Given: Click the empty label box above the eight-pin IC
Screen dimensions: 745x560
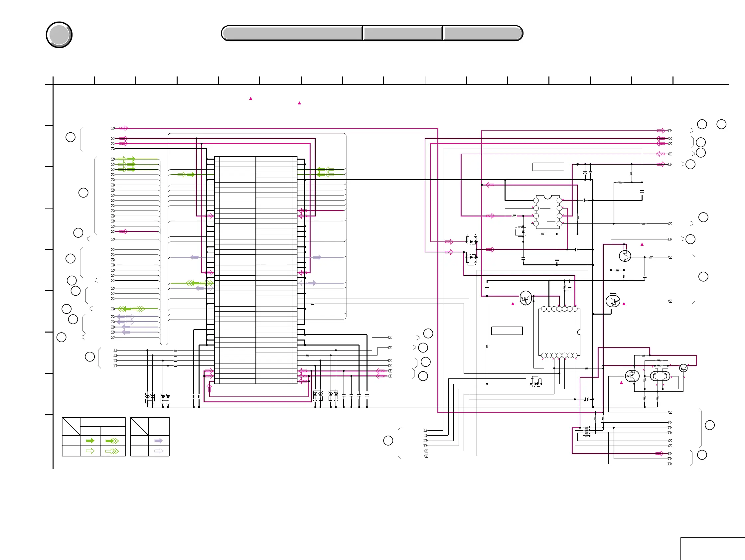Looking at the screenshot, I should (548, 167).
